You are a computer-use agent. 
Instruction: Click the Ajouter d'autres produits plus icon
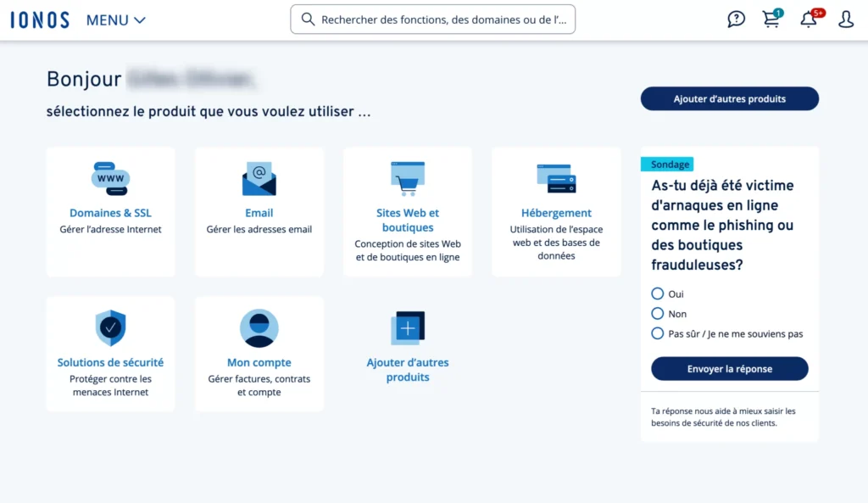(408, 328)
